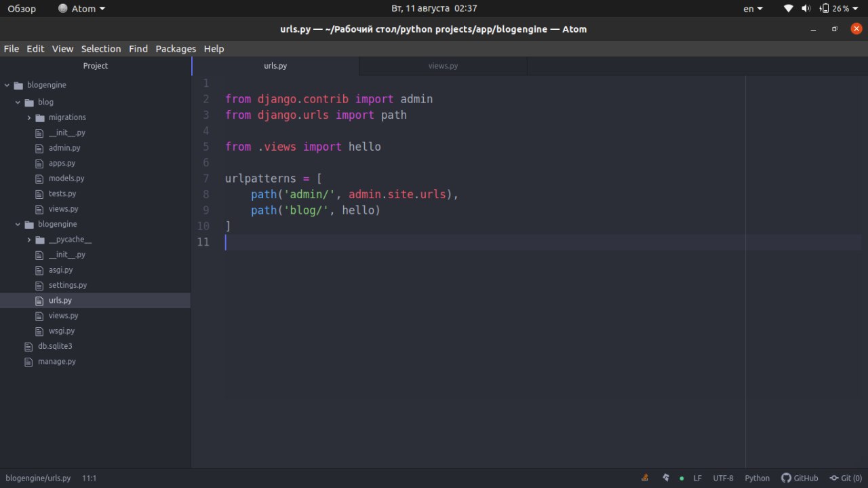Viewport: 868px width, 488px height.
Task: Click the file icon beside tests.py
Action: (39, 194)
